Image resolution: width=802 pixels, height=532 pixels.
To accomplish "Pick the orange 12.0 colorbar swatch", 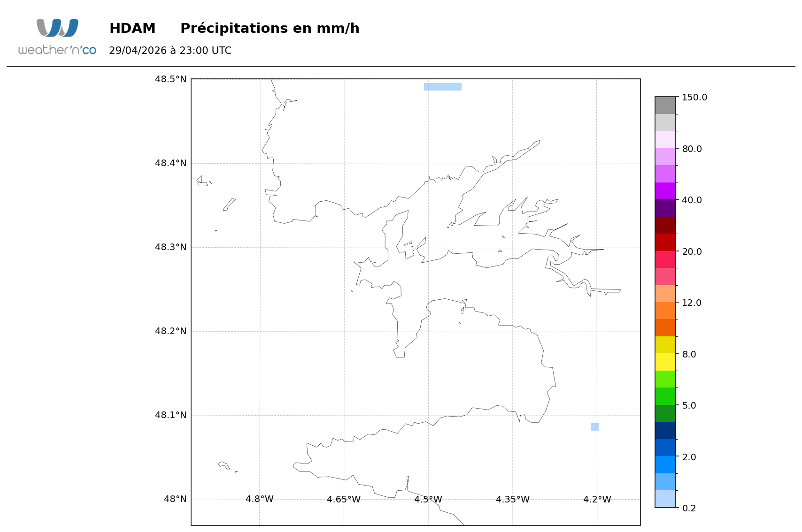I will coord(665,311).
